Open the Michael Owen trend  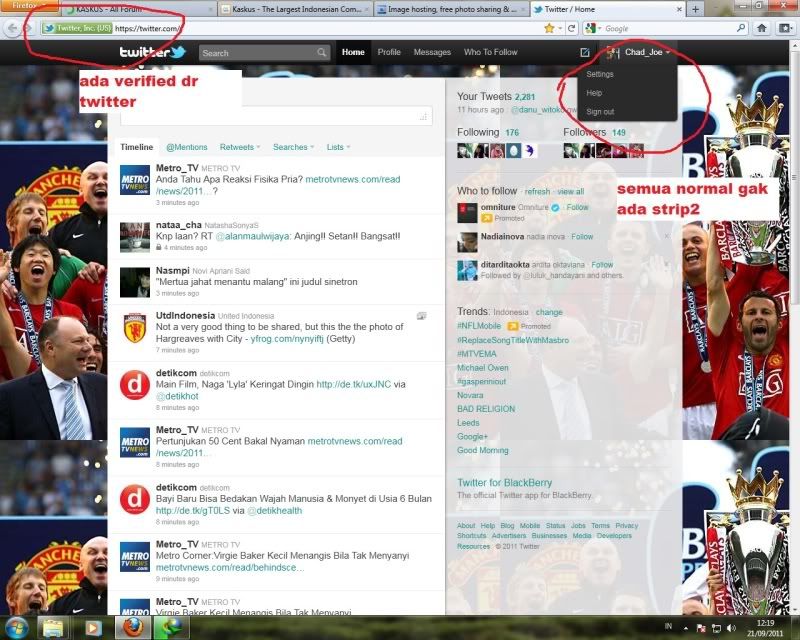tap(483, 367)
